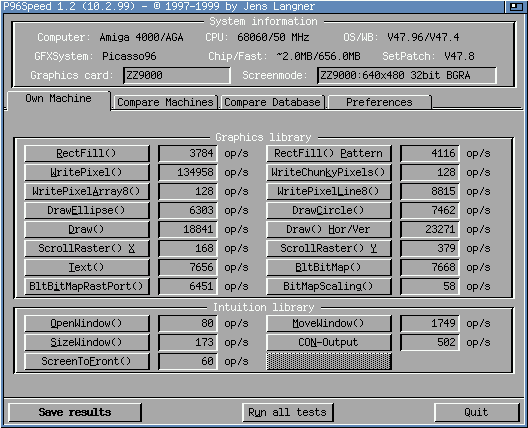
Task: Switch to Compare Machines tab
Action: pos(165,102)
